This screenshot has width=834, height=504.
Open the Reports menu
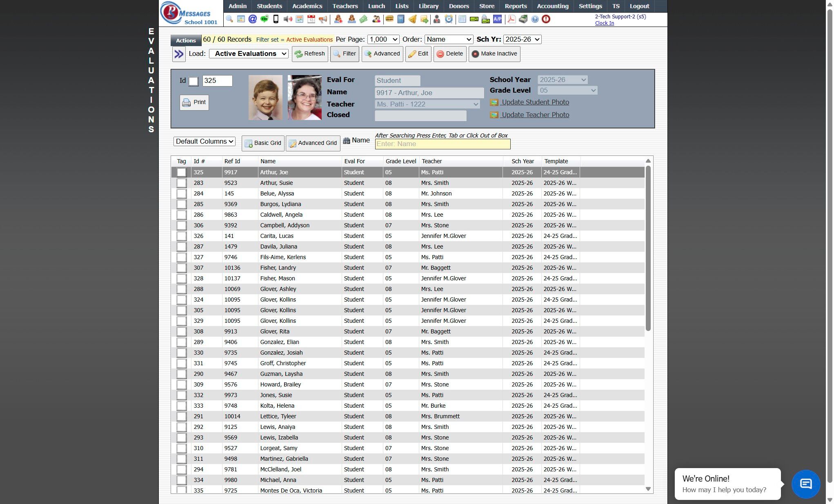click(515, 6)
